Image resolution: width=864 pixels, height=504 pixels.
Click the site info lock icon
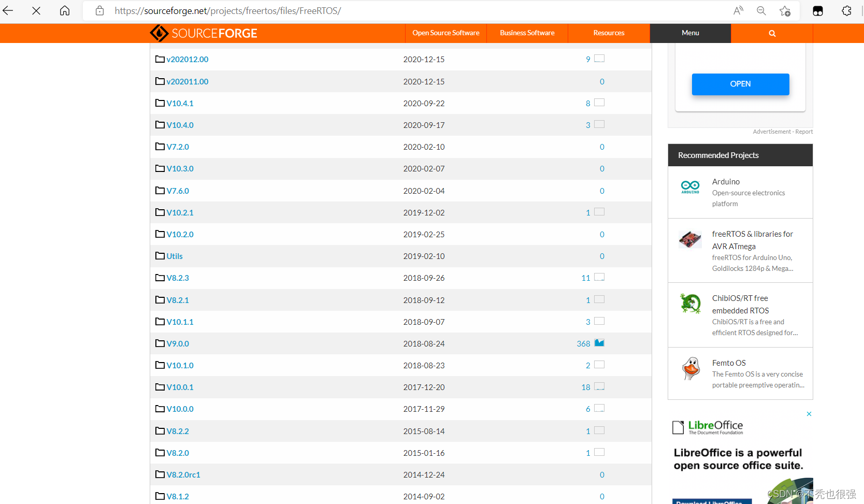(x=100, y=10)
